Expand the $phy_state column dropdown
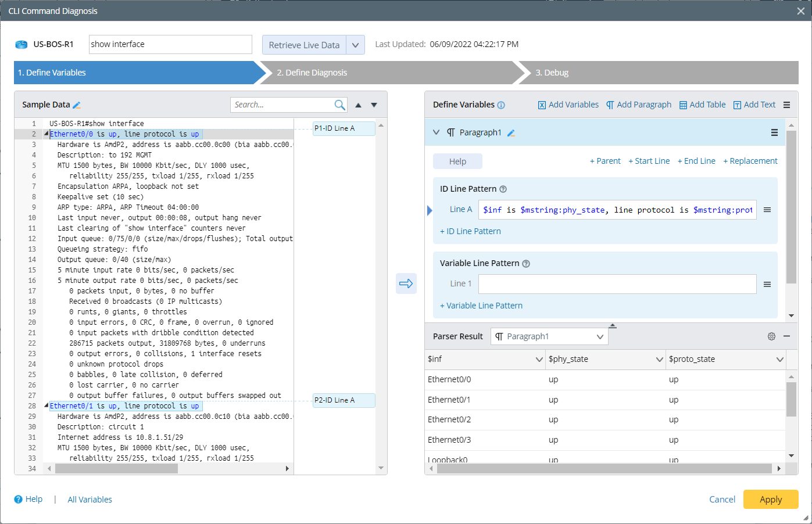 (659, 360)
